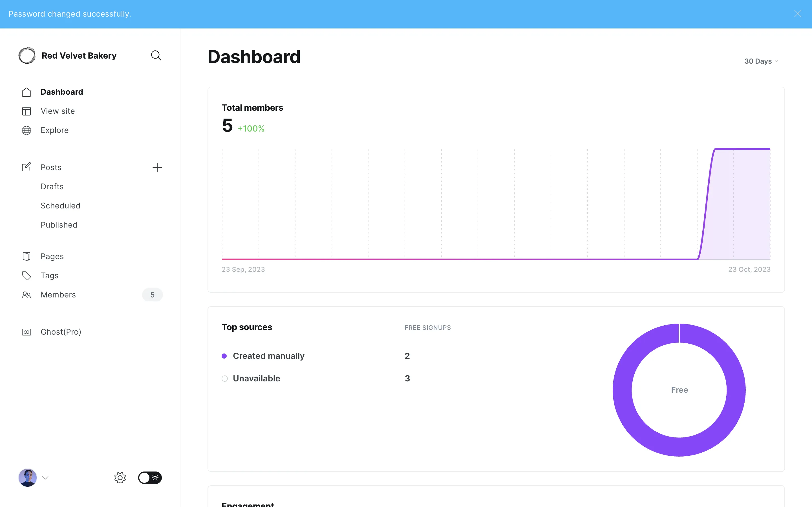
Task: Dismiss the password changed notification
Action: click(x=798, y=14)
